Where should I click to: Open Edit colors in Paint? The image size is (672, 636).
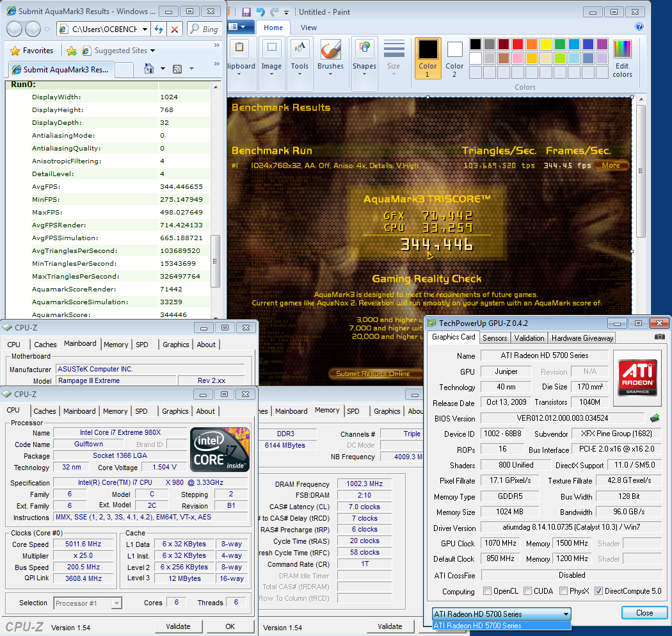click(x=622, y=59)
